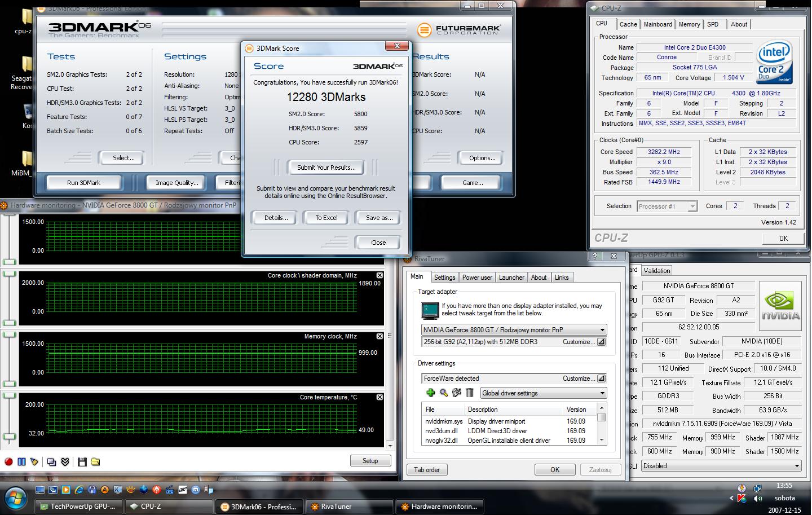Click Select button under Tests in 3DMark06

[123, 158]
